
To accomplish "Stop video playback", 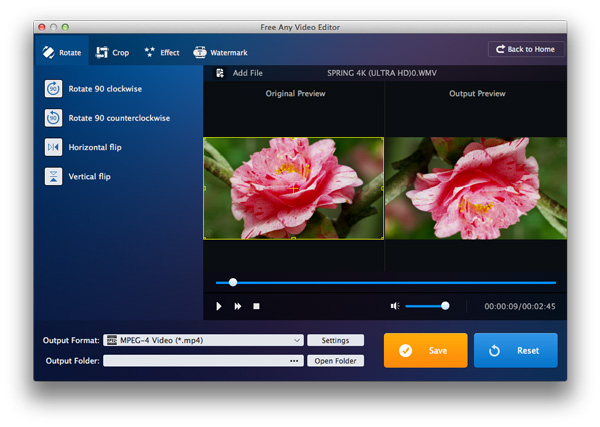I will 256,306.
